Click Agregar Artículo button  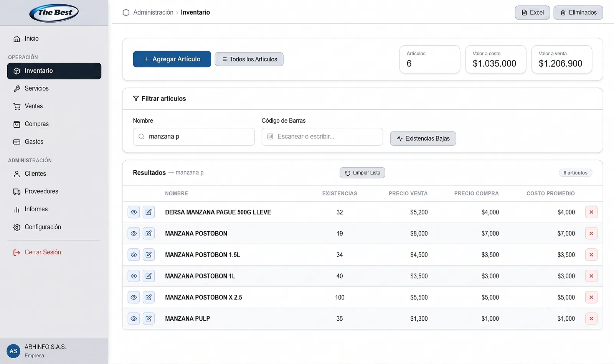coord(172,59)
